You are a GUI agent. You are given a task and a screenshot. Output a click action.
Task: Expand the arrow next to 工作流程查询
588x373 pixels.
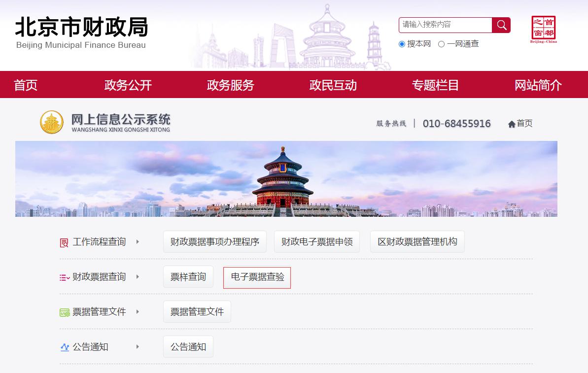138,242
